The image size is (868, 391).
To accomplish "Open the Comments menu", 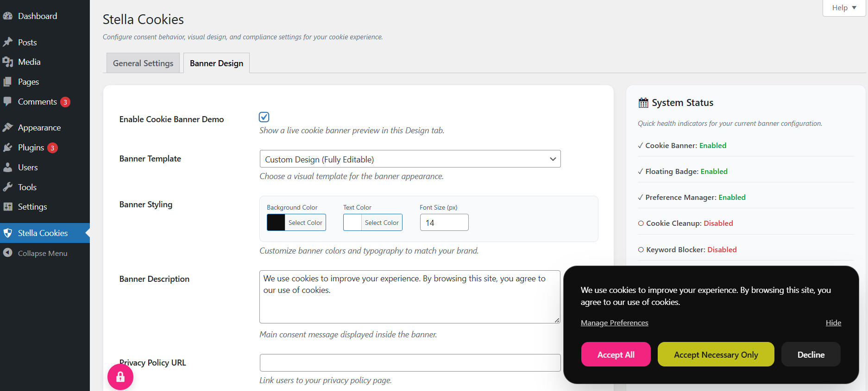I will (x=45, y=102).
